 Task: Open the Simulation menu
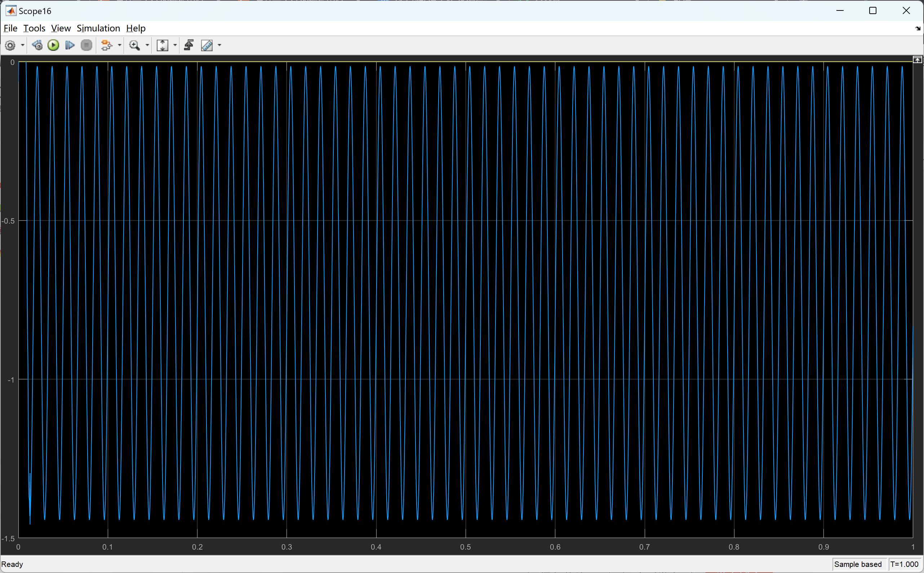coord(98,28)
